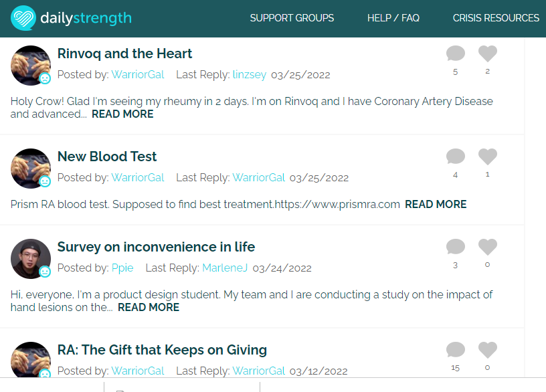546x392 pixels.
Task: Click comment icon on RA: The Gift post
Action: point(456,351)
